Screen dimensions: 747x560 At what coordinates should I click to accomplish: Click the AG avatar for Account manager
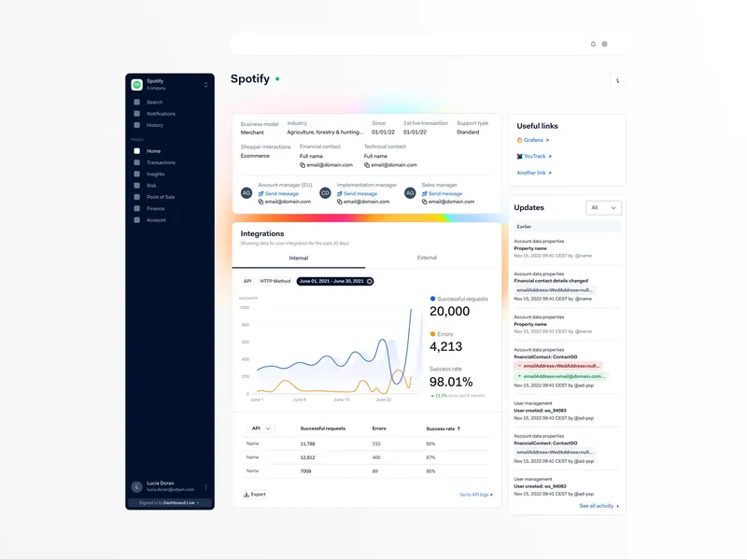point(247,193)
